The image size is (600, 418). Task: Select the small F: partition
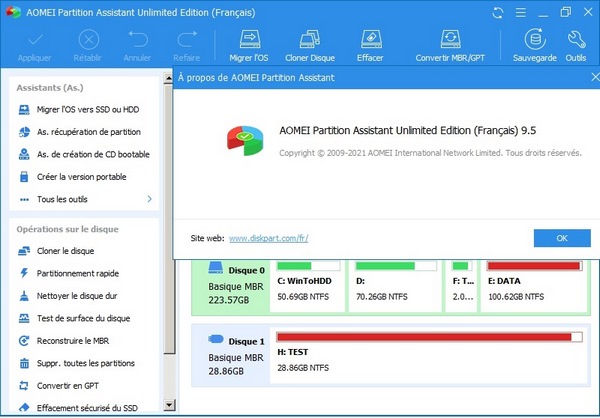pos(461,287)
